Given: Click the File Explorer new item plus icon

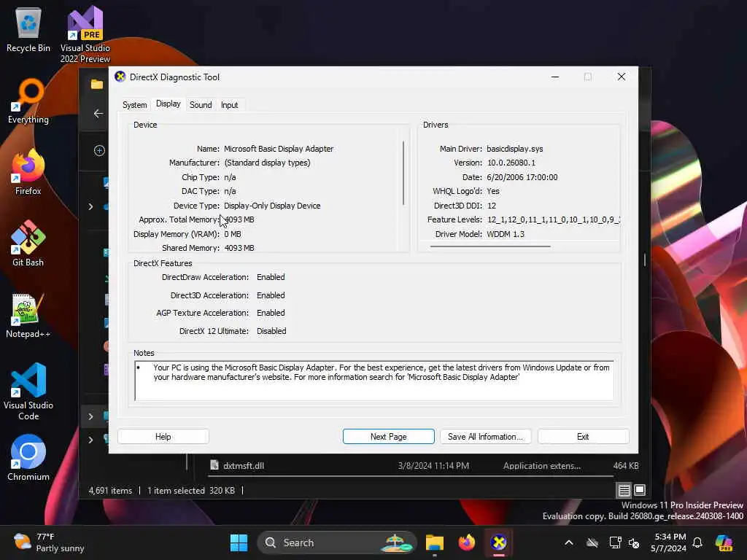Looking at the screenshot, I should 99,150.
